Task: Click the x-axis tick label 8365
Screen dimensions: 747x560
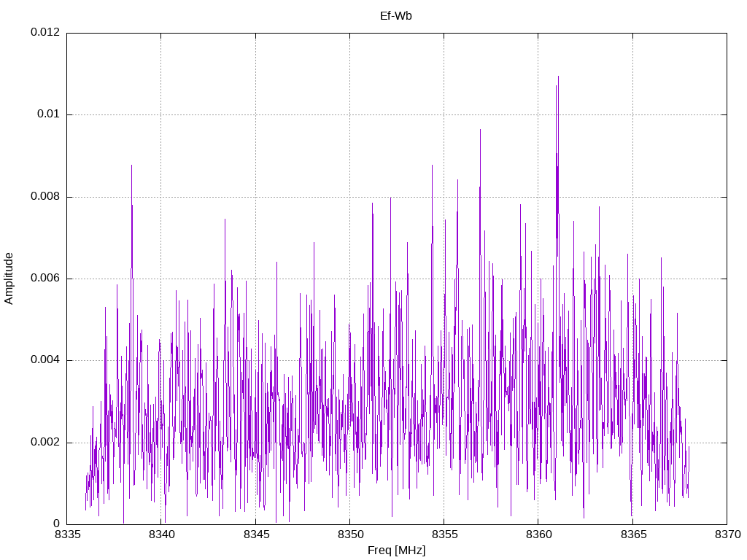Action: [633, 534]
